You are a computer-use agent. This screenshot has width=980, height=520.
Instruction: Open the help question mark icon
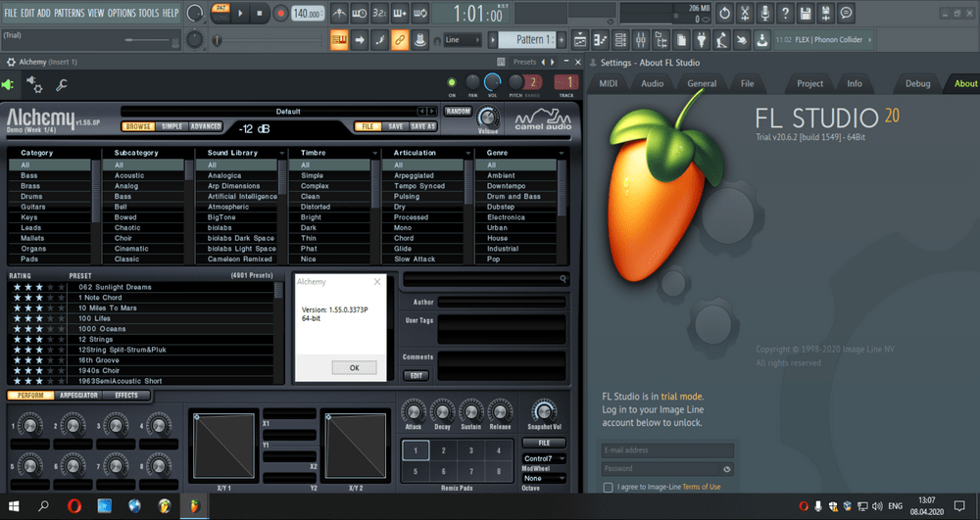pyautogui.click(x=785, y=13)
